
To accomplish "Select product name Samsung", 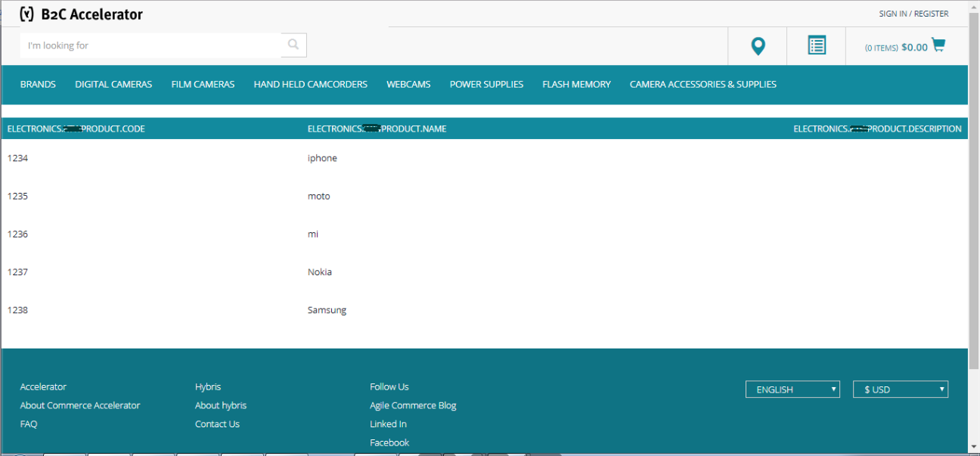I will [327, 310].
